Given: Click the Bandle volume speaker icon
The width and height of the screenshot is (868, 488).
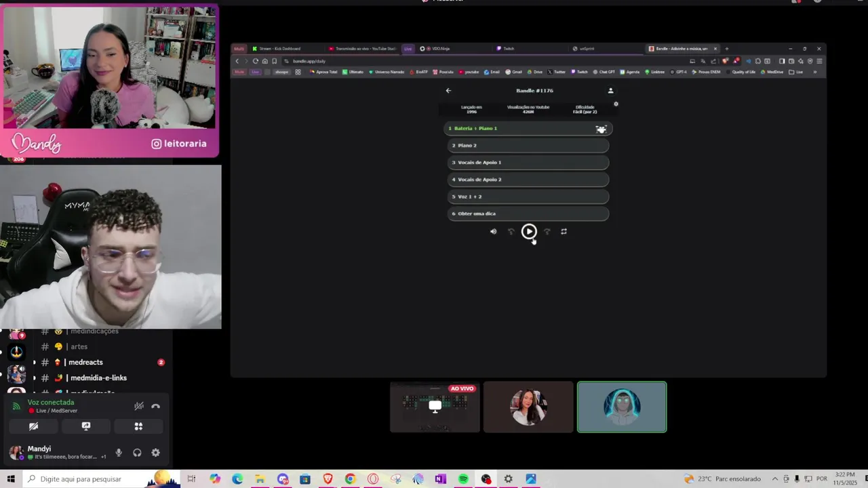Looking at the screenshot, I should point(493,232).
